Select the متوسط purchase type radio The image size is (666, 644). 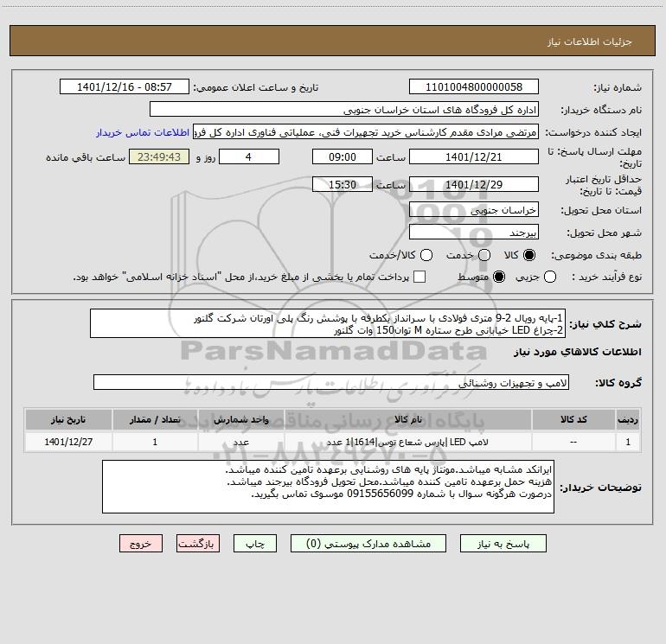pyautogui.click(x=499, y=277)
